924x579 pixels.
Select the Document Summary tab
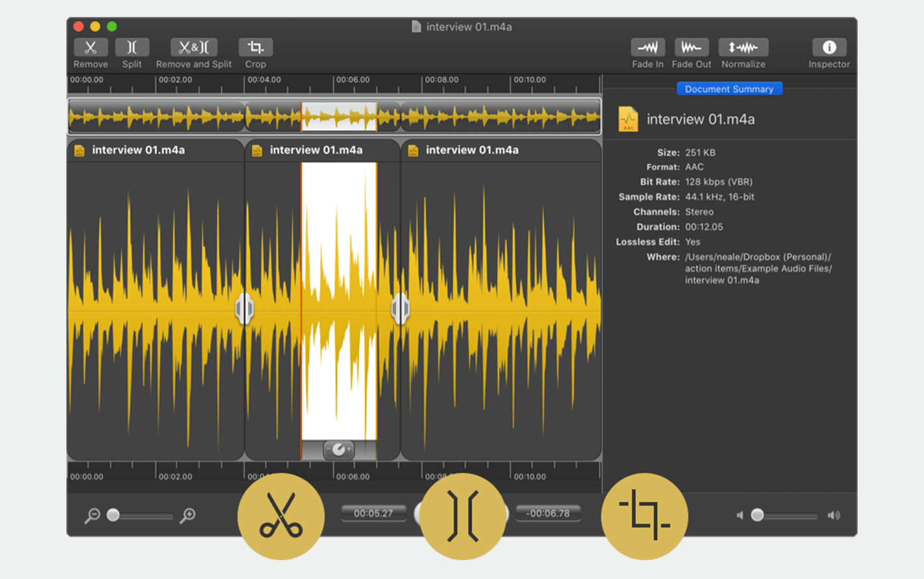pos(729,89)
